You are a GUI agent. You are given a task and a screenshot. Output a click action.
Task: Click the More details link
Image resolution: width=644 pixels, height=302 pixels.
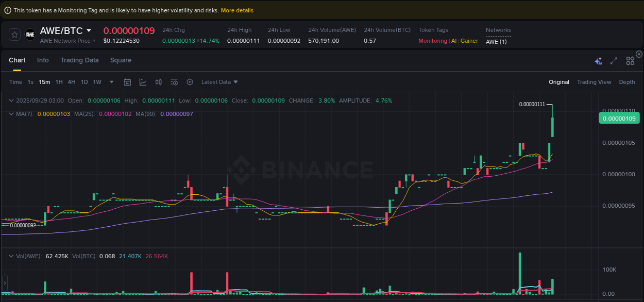tap(237, 10)
